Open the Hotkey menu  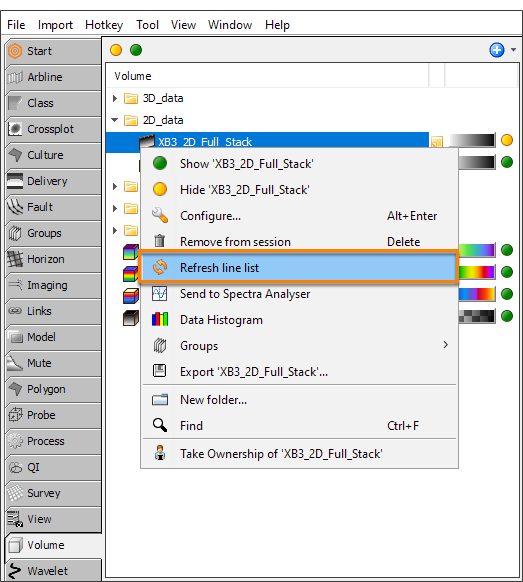[104, 25]
